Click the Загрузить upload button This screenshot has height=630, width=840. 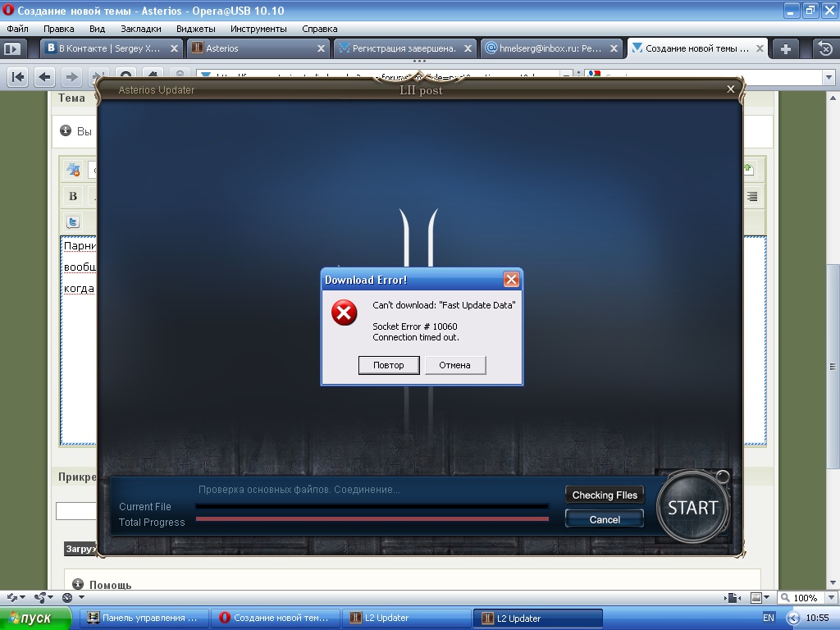click(x=80, y=549)
